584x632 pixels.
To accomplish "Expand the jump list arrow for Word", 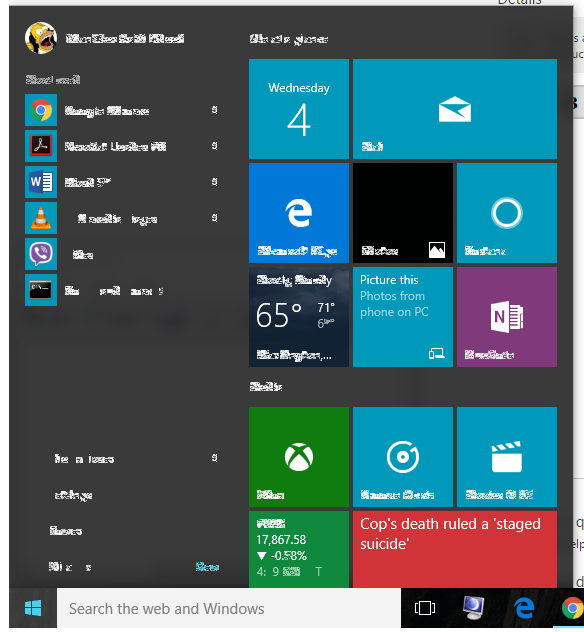I will coord(214,181).
